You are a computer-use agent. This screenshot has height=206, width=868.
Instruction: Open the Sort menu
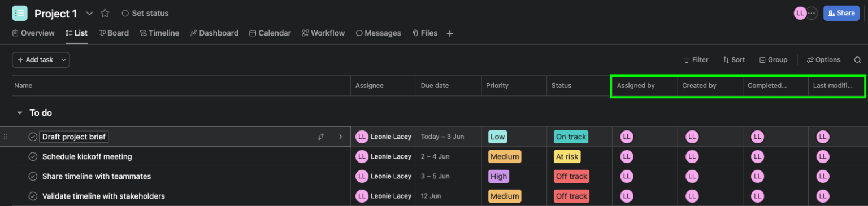coord(734,60)
